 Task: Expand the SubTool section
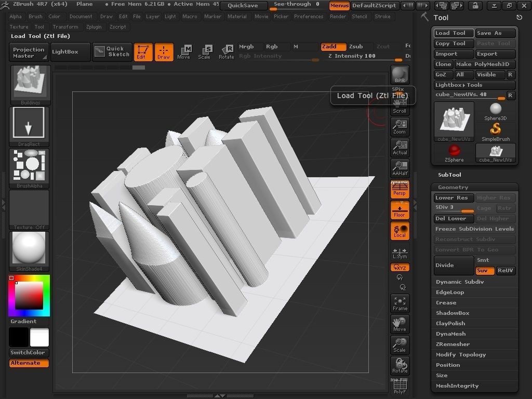(449, 175)
